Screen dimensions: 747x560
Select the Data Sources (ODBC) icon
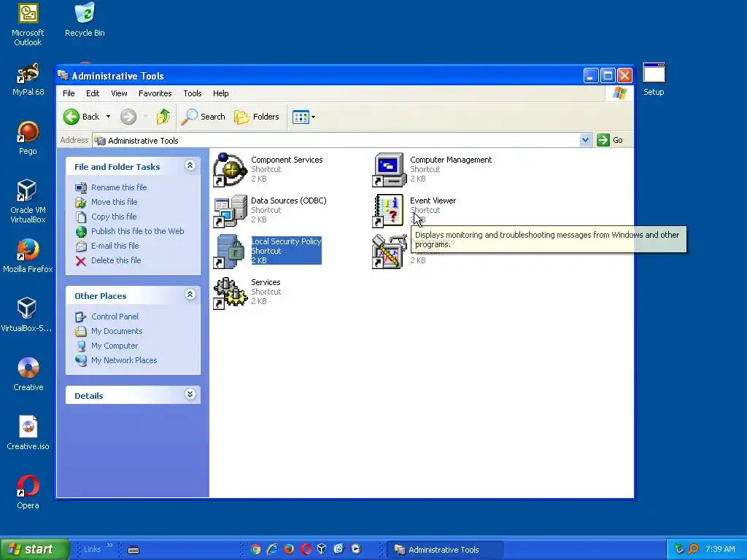click(x=230, y=211)
